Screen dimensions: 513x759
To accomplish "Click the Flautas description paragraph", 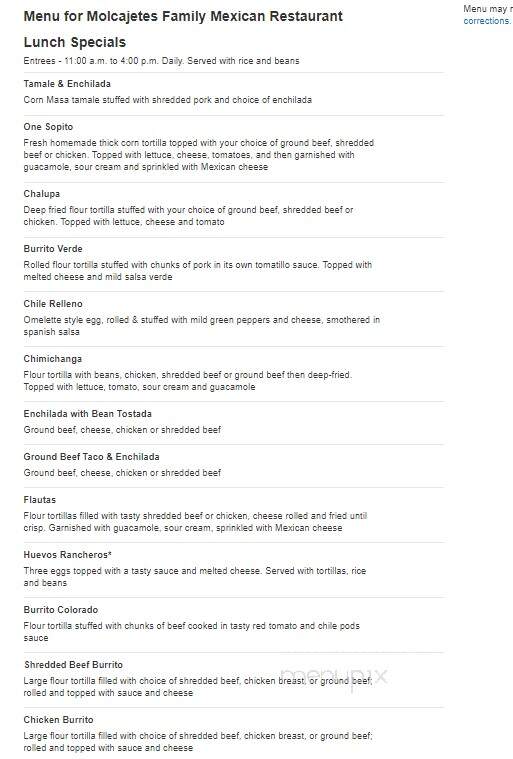I will coord(196,522).
